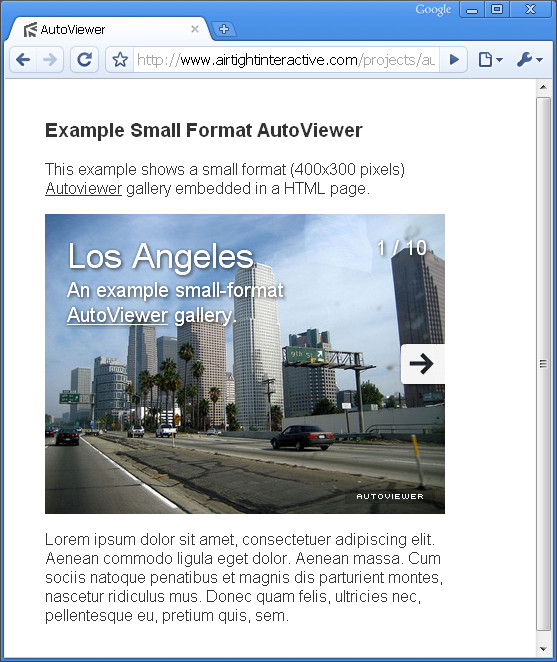The image size is (557, 662).
Task: Open a new tab with plus button
Action: [224, 29]
